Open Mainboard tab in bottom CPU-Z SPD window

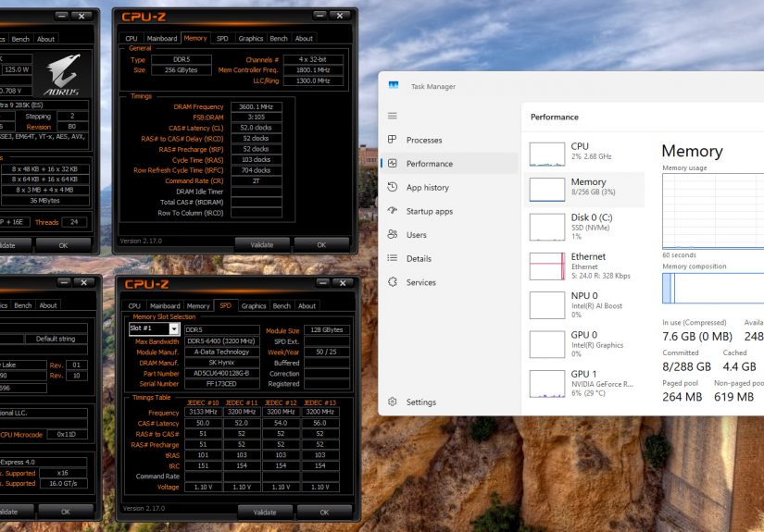[x=165, y=306]
